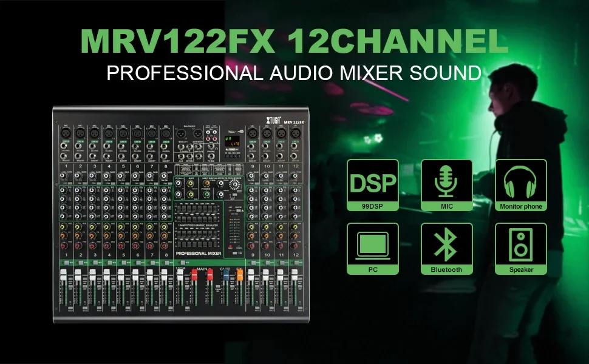Image resolution: width=589 pixels, height=364 pixels.
Task: Click the blue G1/G2 fader knob
Action: 226,275
